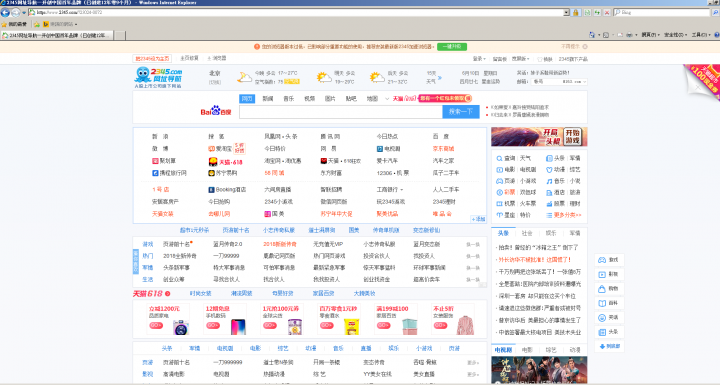
Task: Switch to the 娱乐 news tab
Action: click(551, 233)
